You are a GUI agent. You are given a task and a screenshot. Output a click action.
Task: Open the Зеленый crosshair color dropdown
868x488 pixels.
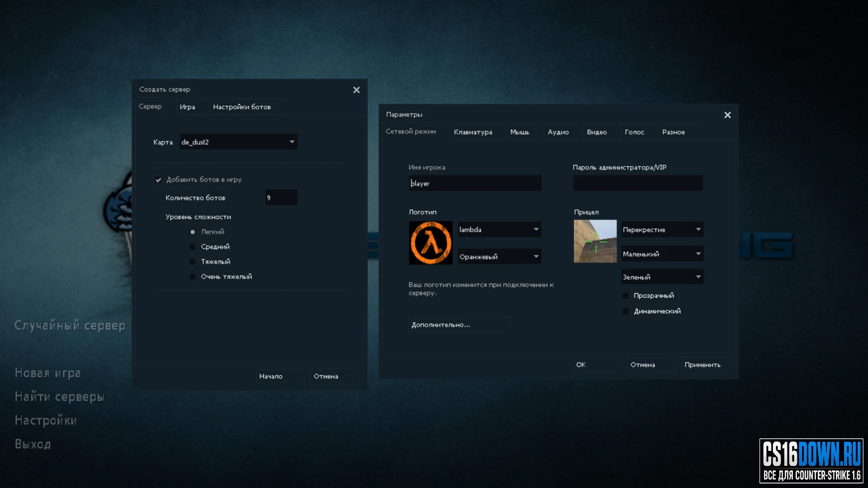pos(662,277)
